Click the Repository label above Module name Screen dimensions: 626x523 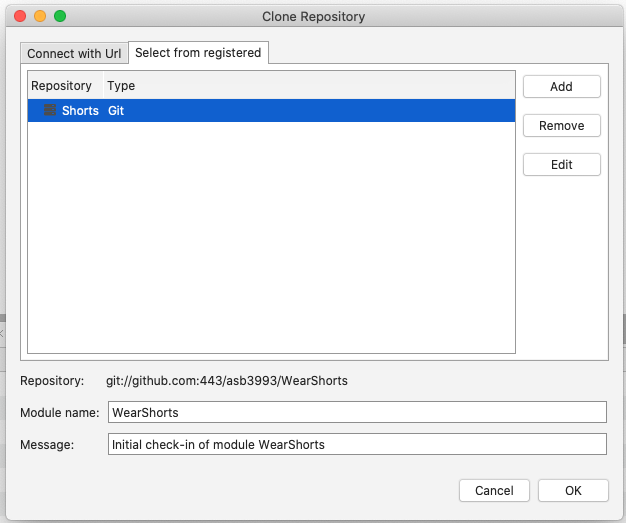coord(52,380)
